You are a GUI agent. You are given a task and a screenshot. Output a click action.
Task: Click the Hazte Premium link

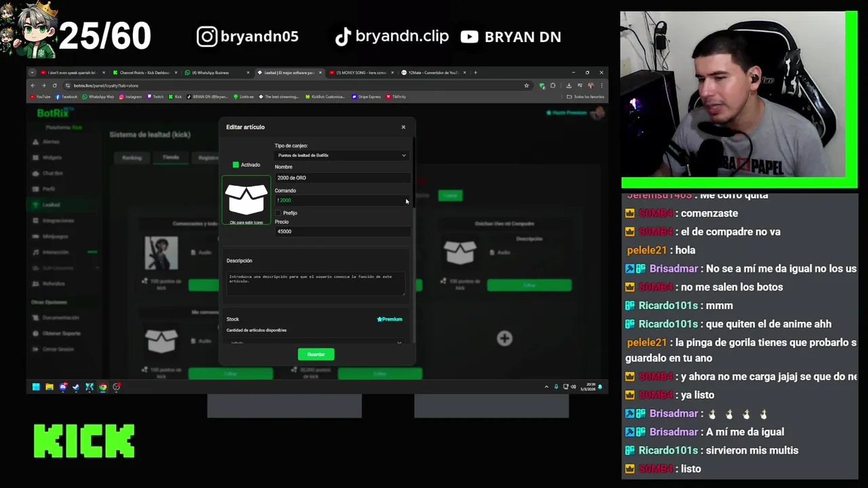click(x=566, y=113)
